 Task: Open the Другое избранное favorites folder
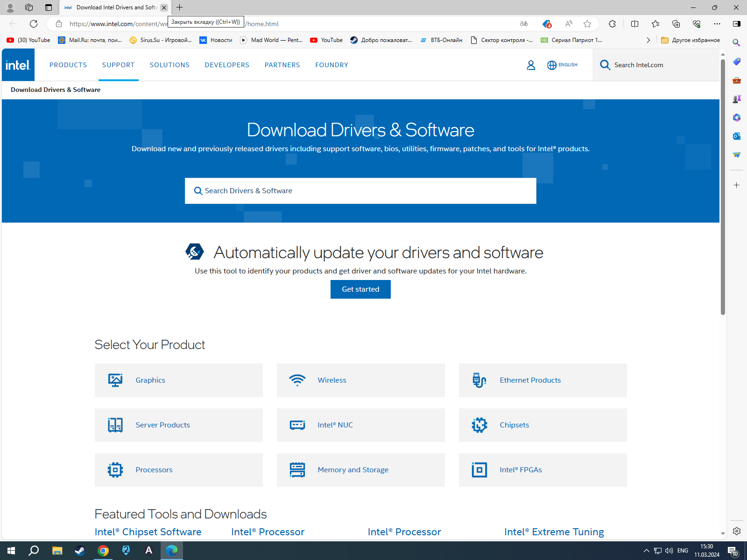tap(691, 40)
